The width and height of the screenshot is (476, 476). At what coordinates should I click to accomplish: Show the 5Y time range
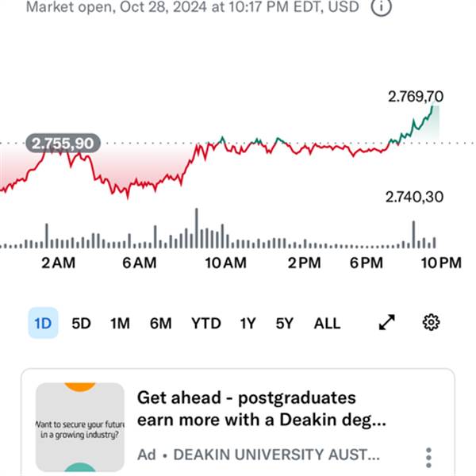point(285,324)
